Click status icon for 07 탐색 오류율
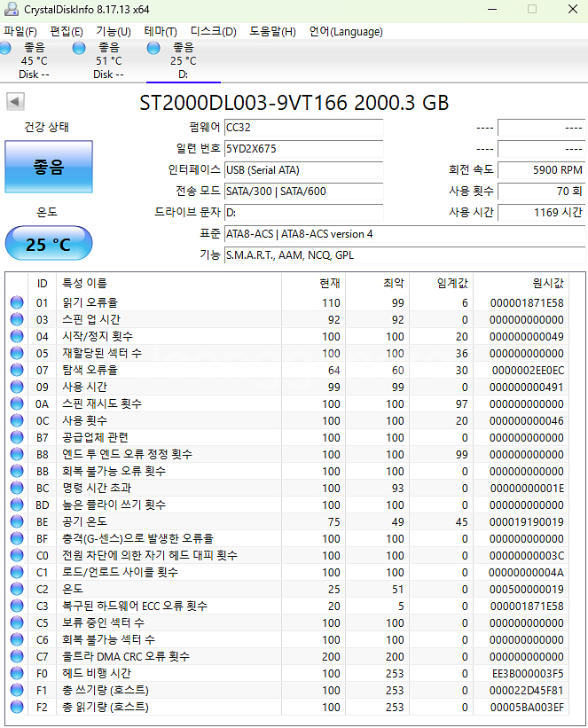The width and height of the screenshot is (588, 728). click(17, 370)
